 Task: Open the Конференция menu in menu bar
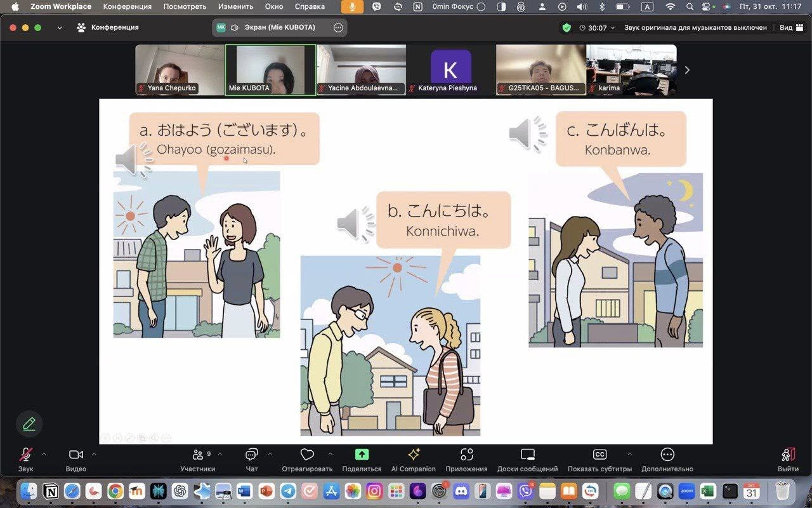pyautogui.click(x=127, y=7)
